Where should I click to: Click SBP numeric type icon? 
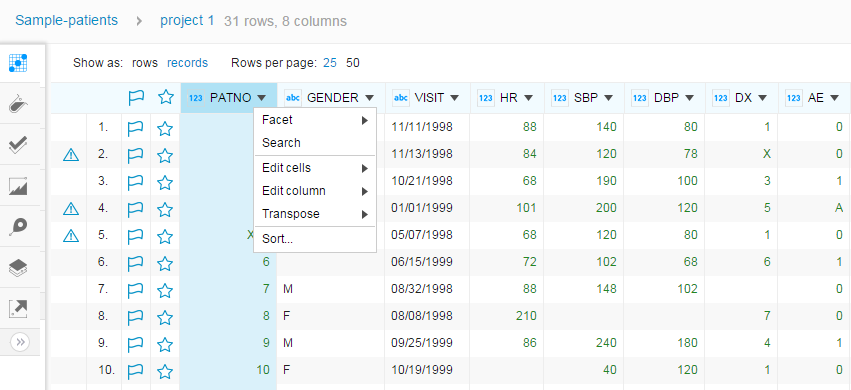pyautogui.click(x=560, y=98)
